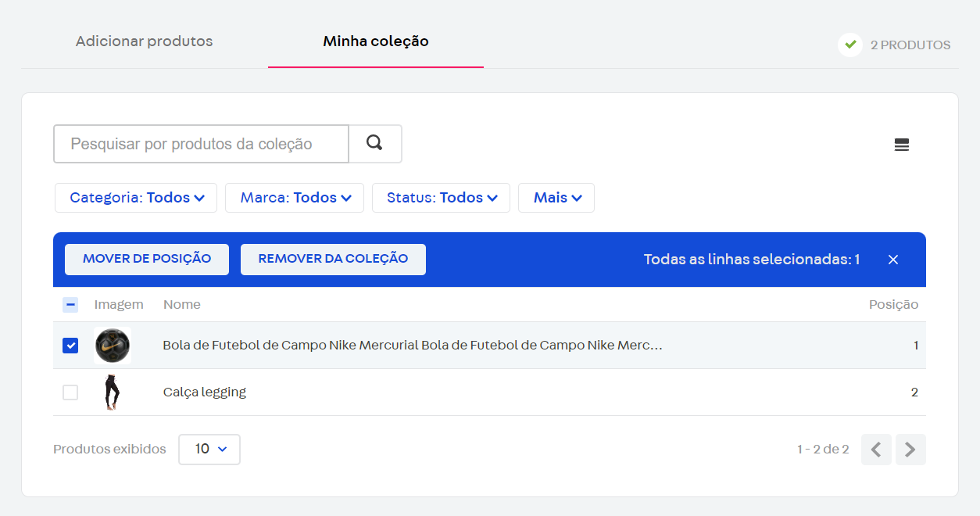Viewport: 980px width, 516px height.
Task: Click the previous page arrow
Action: pyautogui.click(x=876, y=450)
